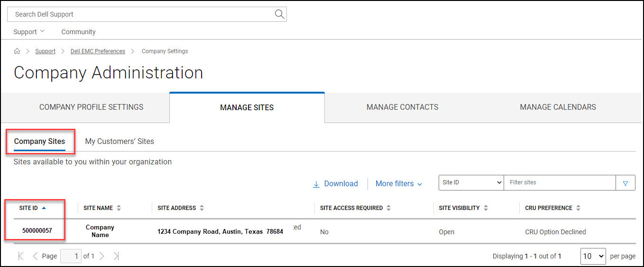Image resolution: width=644 pixels, height=267 pixels.
Task: Click the Download arrow icon
Action: point(316,184)
